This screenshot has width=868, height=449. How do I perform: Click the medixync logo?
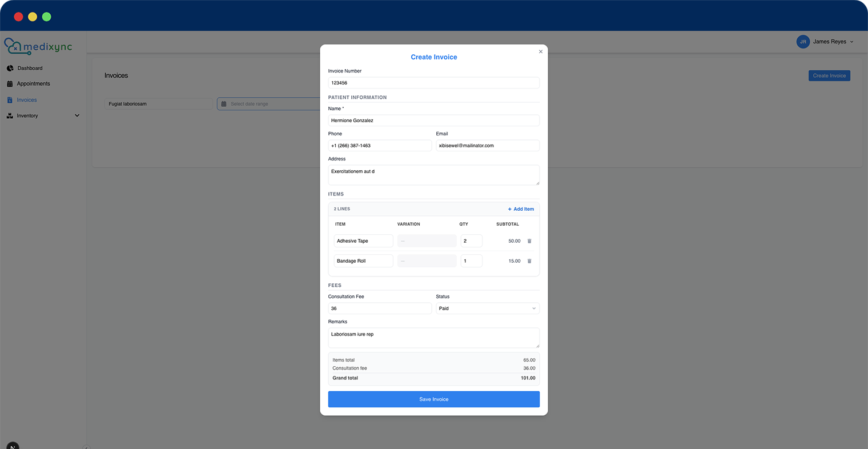38,46
